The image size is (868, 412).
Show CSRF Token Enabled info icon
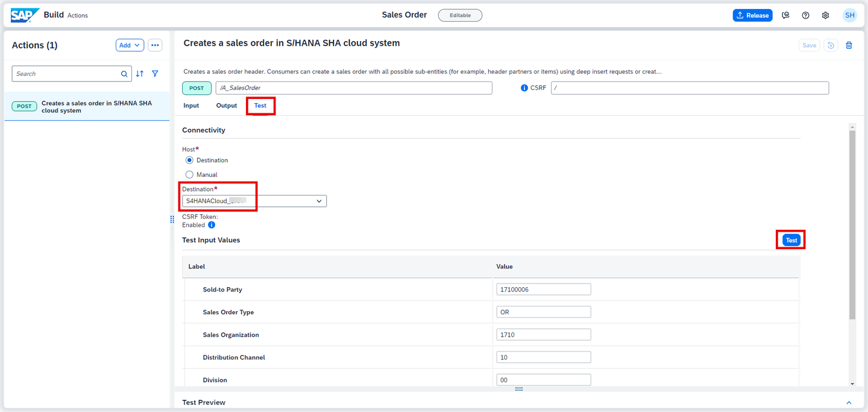coord(212,225)
